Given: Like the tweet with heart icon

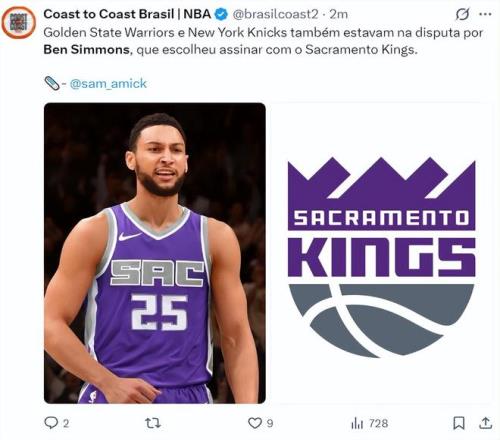Looking at the screenshot, I should pyautogui.click(x=255, y=423).
